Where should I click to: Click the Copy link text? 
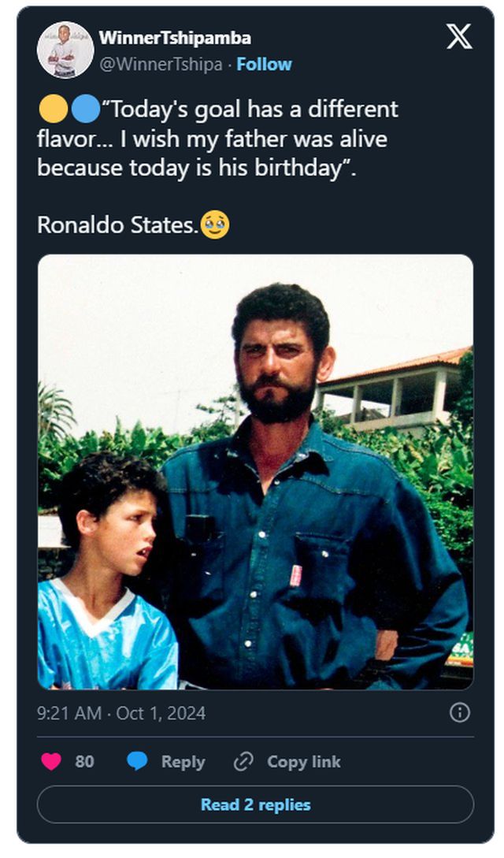[x=304, y=761]
